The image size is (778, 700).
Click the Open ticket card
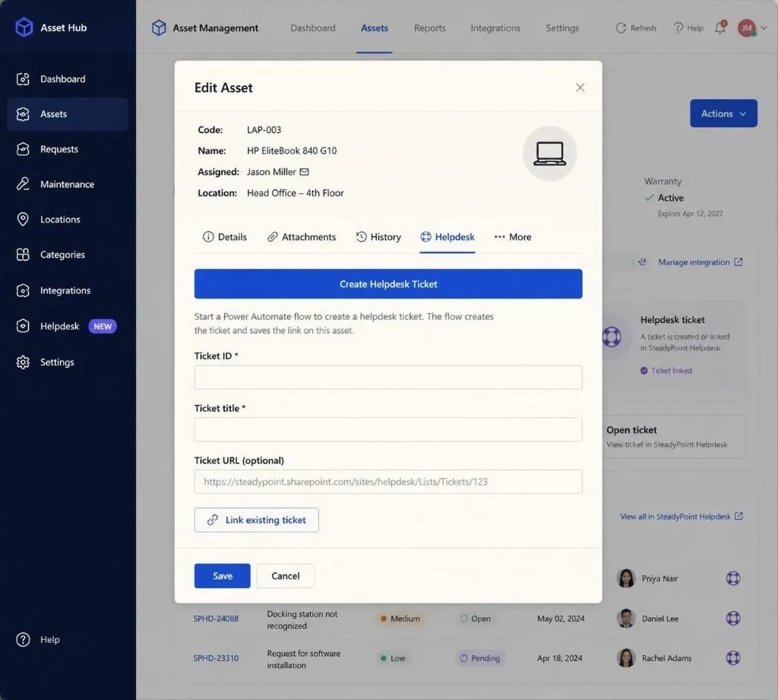pyautogui.click(x=673, y=436)
